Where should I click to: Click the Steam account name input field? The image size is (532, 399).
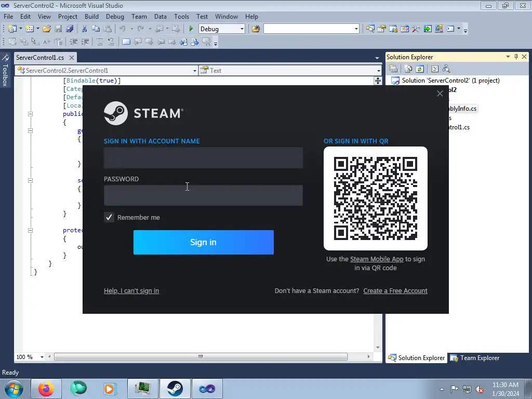tap(203, 157)
